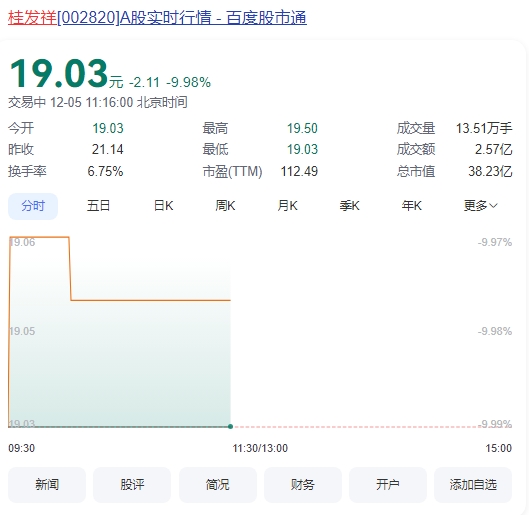529x515 pixels.
Task: Open the 新闻 button
Action: pyautogui.click(x=47, y=485)
